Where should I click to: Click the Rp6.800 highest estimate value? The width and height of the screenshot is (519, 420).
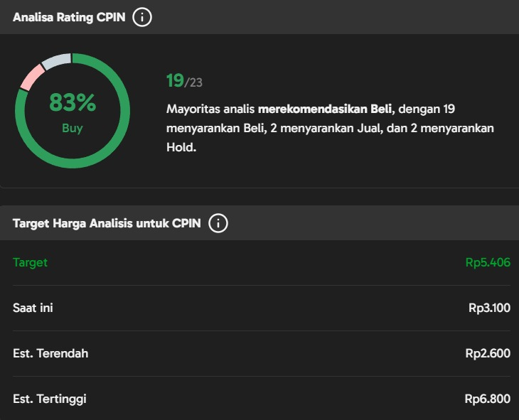pyautogui.click(x=488, y=399)
